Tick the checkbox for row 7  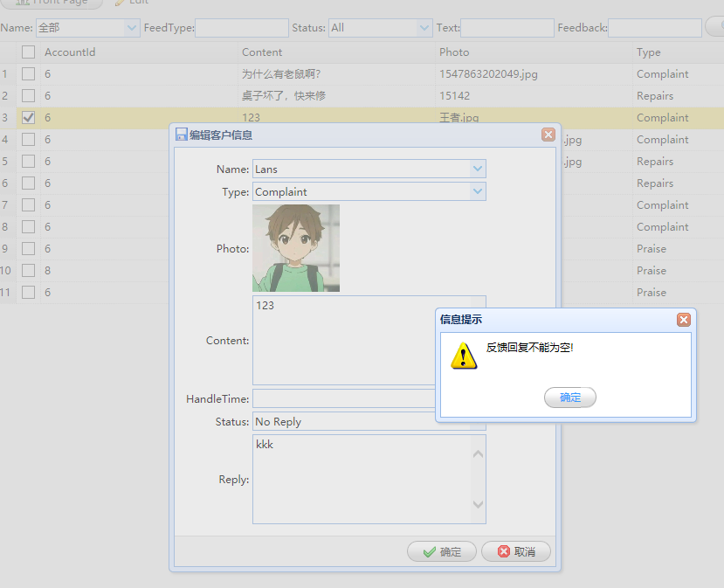coord(28,205)
